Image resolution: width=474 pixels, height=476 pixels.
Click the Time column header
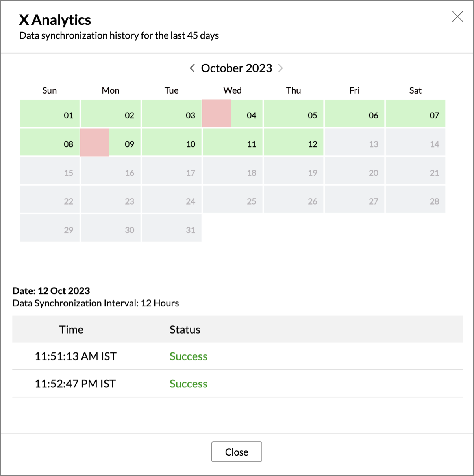pyautogui.click(x=71, y=329)
